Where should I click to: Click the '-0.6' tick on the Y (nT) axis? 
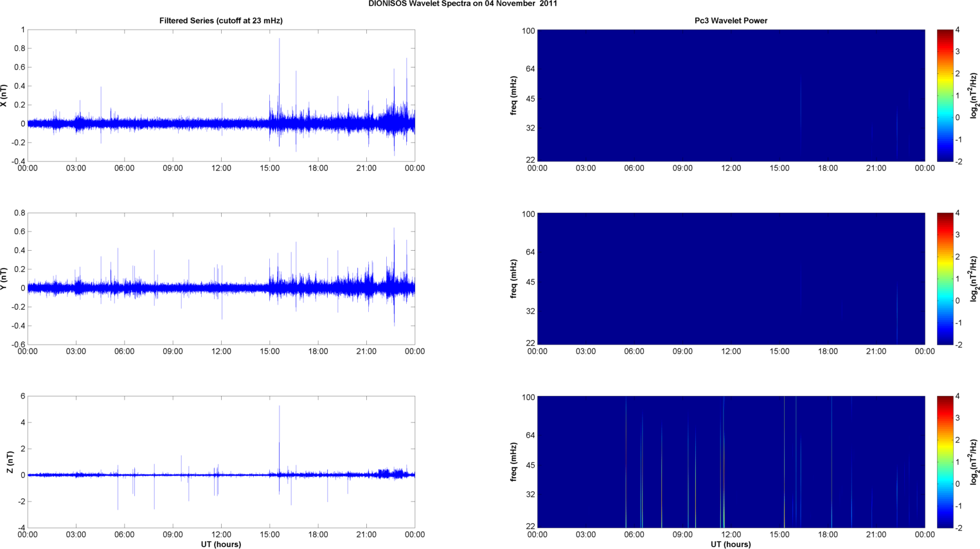(18, 345)
